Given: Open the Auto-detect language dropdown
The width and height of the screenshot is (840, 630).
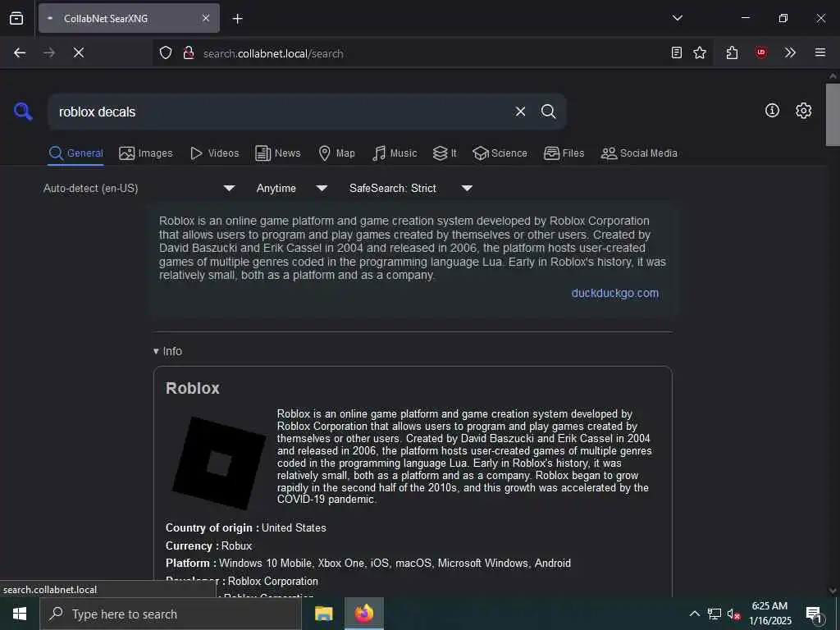Looking at the screenshot, I should pyautogui.click(x=139, y=188).
